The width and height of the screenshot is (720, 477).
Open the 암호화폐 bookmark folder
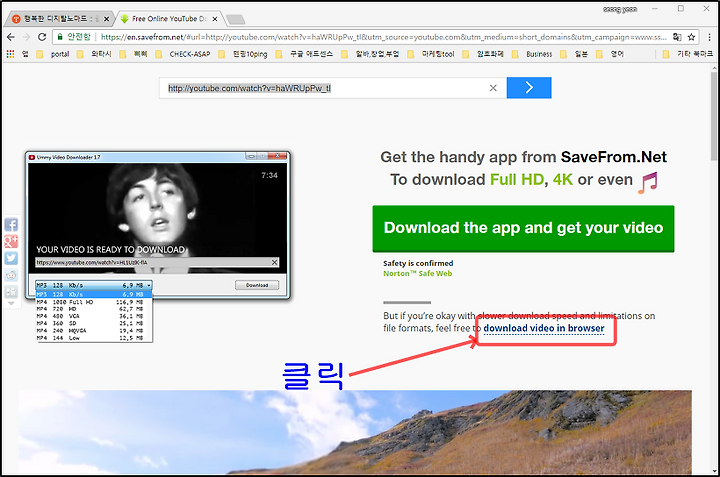[x=484, y=54]
